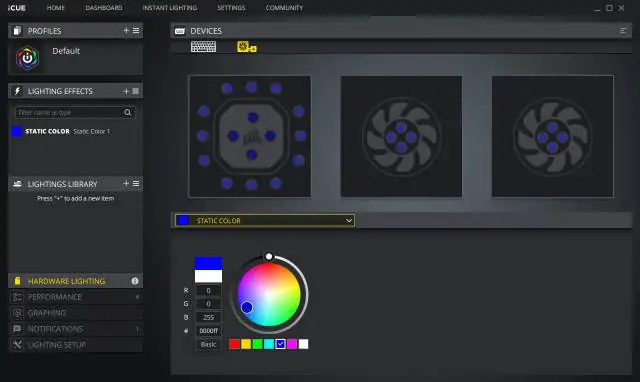This screenshot has height=382, width=640.
Task: Open the Instant Lighting menu
Action: [x=170, y=8]
